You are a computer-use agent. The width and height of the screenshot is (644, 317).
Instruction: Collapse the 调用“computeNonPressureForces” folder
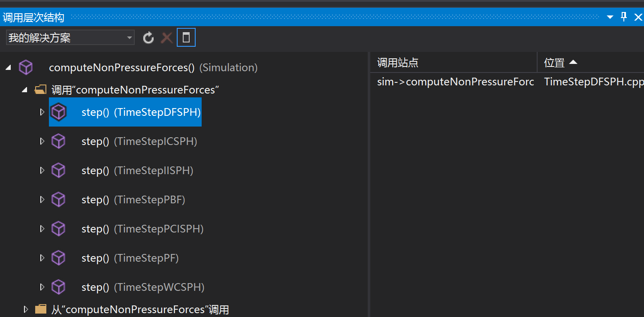tap(25, 90)
